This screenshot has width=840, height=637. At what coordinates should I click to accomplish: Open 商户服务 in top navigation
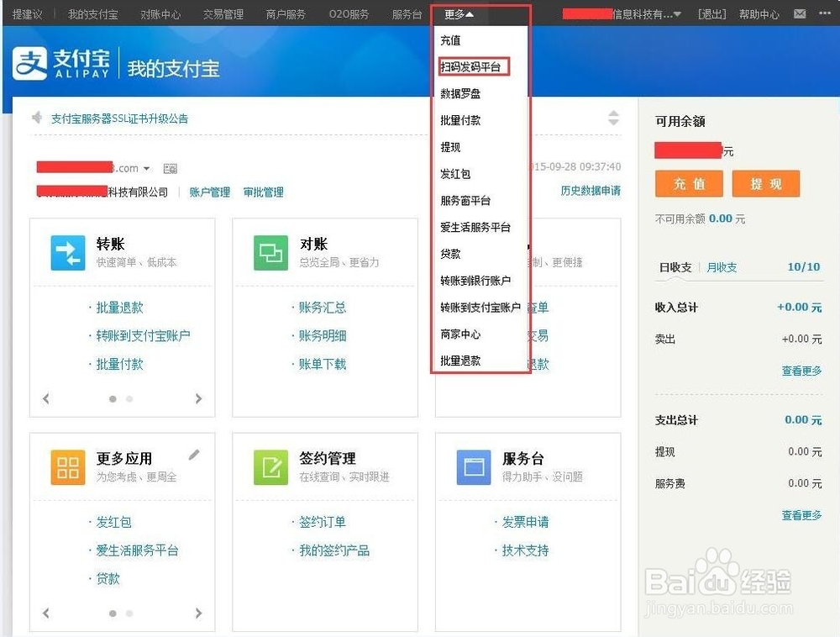(286, 14)
